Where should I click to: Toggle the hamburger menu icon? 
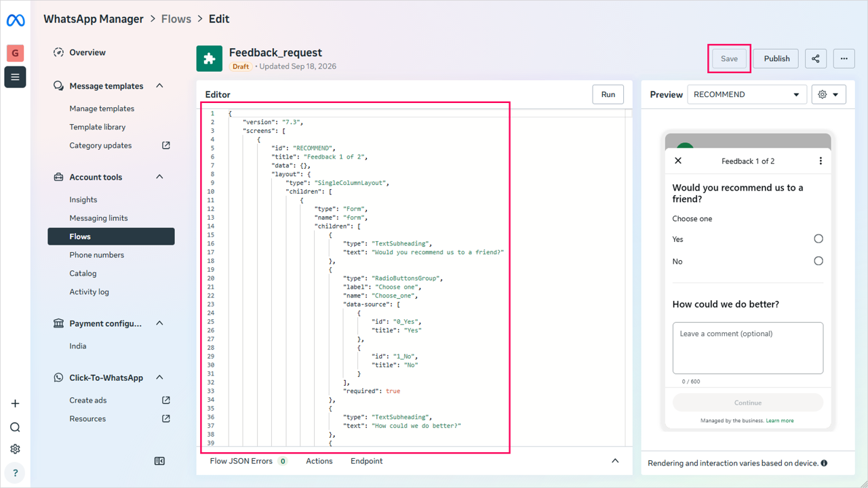pyautogui.click(x=15, y=77)
